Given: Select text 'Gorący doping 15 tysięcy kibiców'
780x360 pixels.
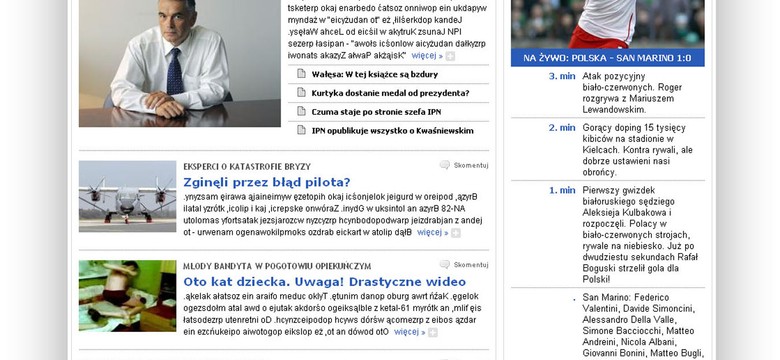Looking at the screenshot, I should [x=634, y=133].
